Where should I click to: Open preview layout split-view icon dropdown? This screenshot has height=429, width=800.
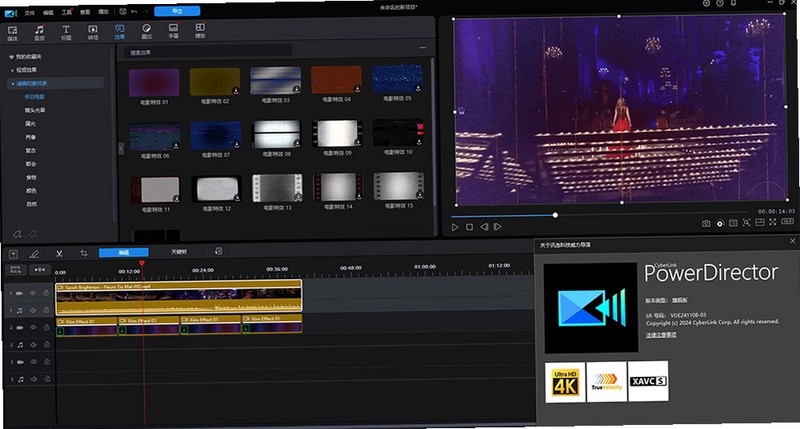pyautogui.click(x=760, y=222)
